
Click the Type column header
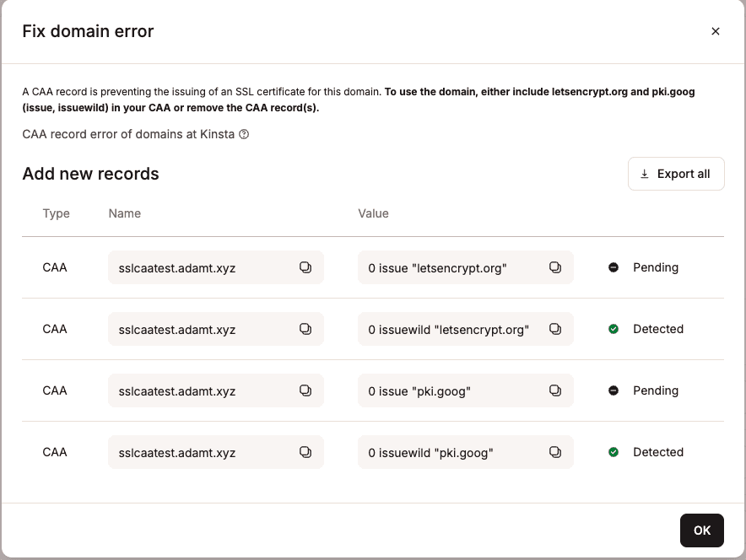coord(57,213)
